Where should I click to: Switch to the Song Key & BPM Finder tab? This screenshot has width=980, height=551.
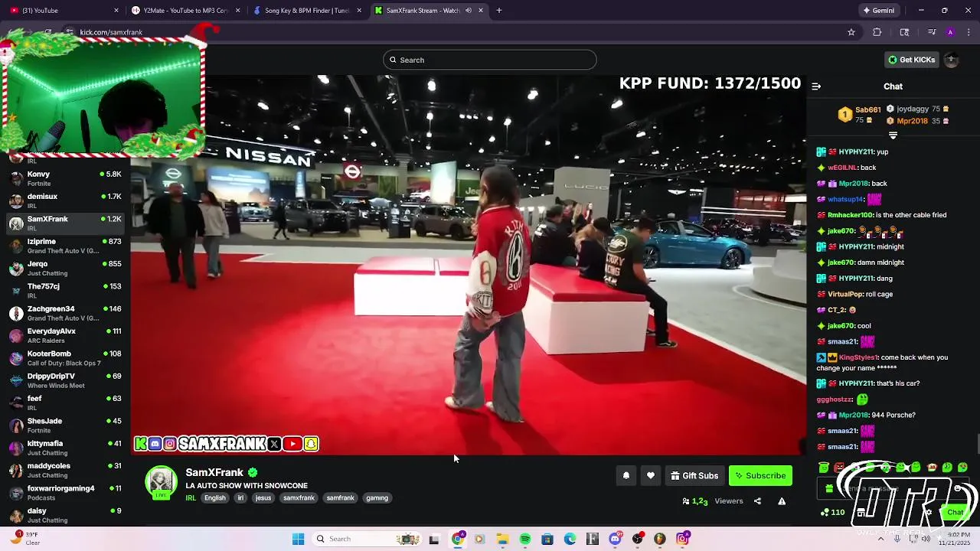tap(307, 11)
